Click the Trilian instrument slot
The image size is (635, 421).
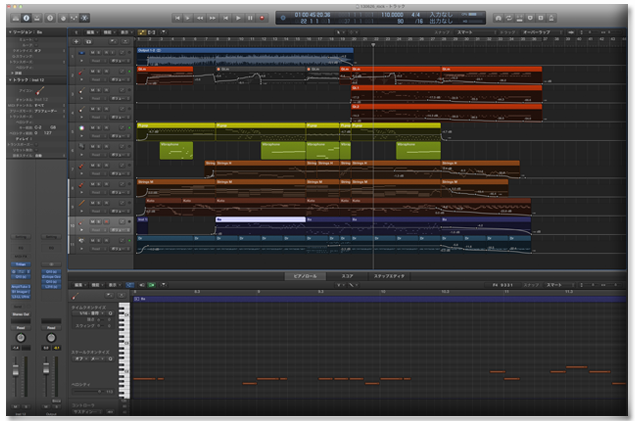pyautogui.click(x=21, y=264)
